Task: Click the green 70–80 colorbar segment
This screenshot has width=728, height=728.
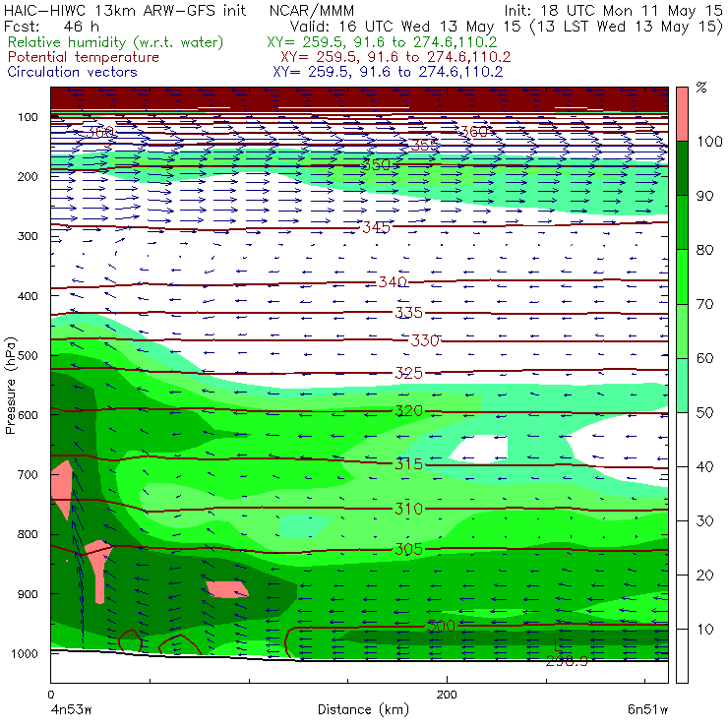Action: click(682, 276)
